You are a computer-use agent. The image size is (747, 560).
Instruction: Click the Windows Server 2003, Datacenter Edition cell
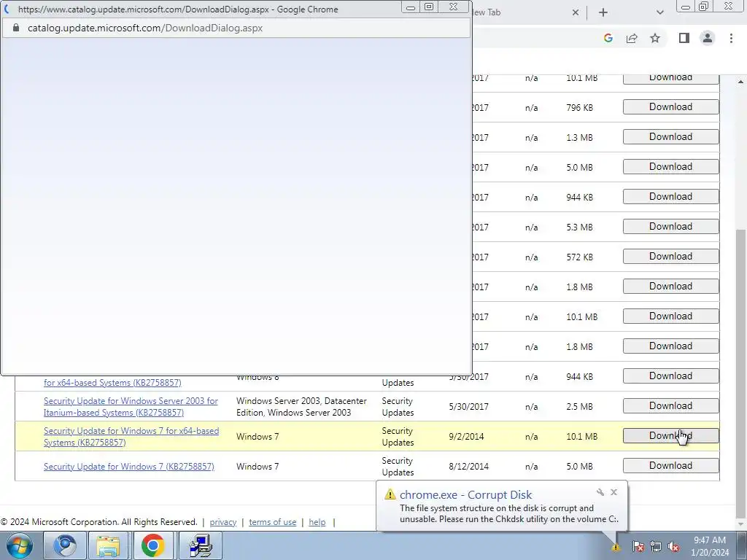click(x=301, y=407)
